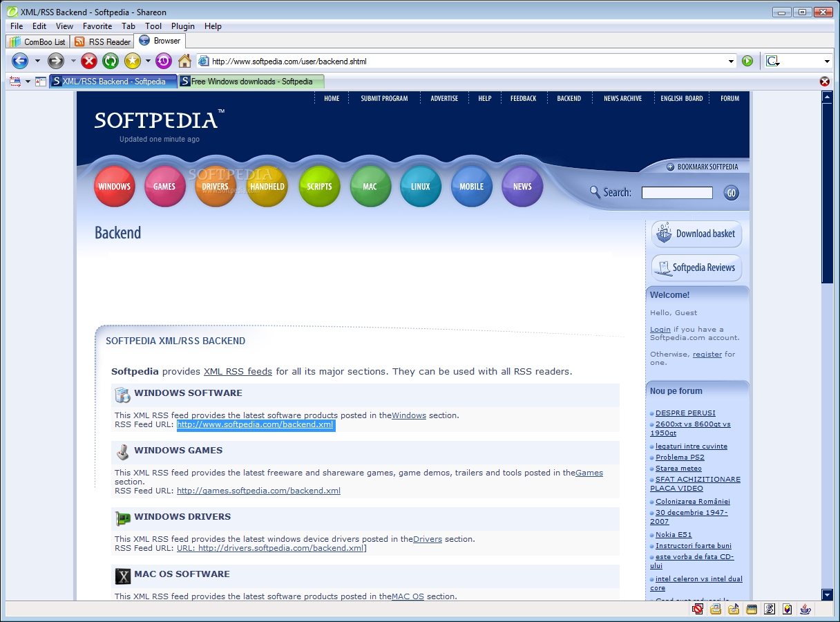Open the Tool menu
This screenshot has width=840, height=622.
coord(153,26)
